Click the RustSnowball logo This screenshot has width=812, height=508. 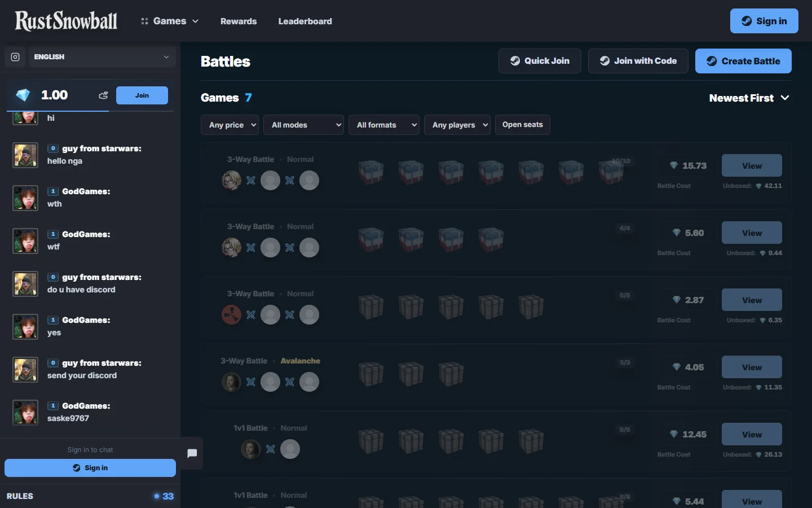pyautogui.click(x=66, y=21)
